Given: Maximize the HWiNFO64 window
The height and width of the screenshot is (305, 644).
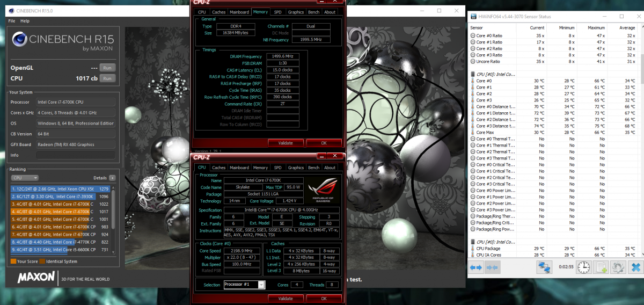Looking at the screenshot, I should tap(621, 17).
